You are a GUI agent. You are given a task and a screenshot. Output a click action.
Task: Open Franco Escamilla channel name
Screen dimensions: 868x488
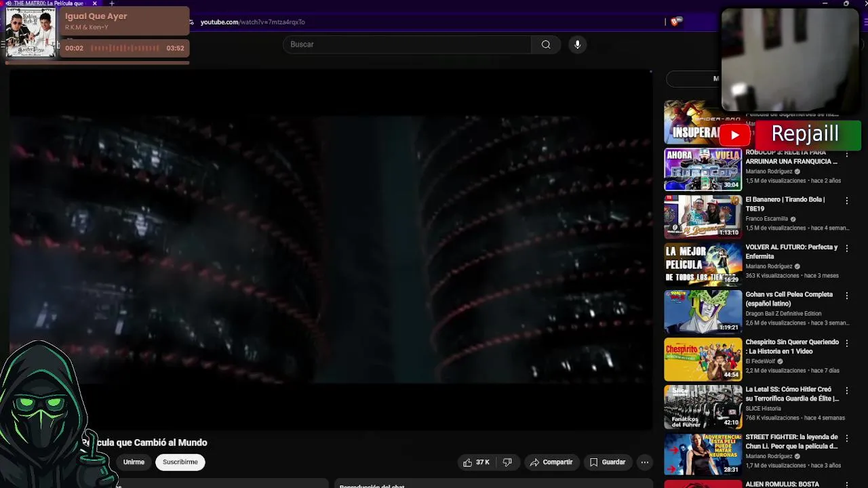tap(766, 219)
